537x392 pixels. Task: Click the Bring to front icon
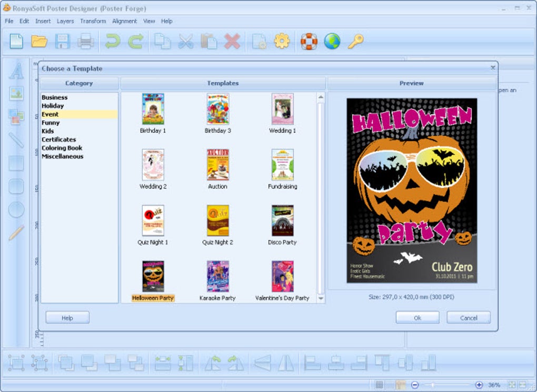(x=66, y=363)
